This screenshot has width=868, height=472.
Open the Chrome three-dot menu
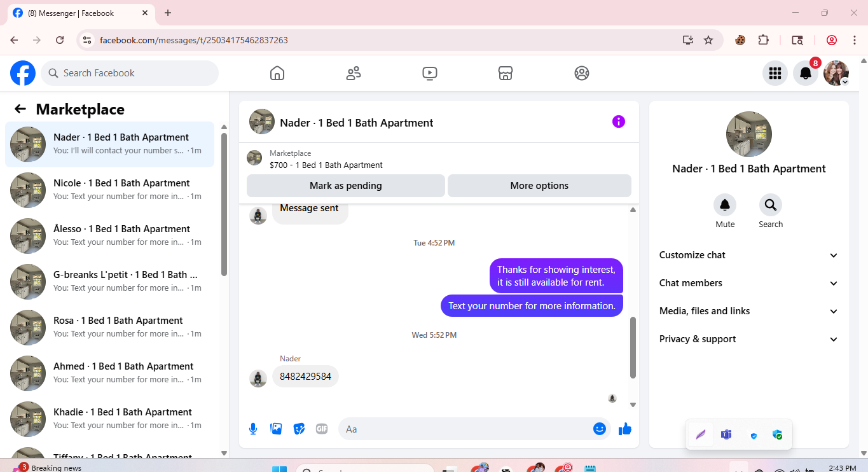855,40
